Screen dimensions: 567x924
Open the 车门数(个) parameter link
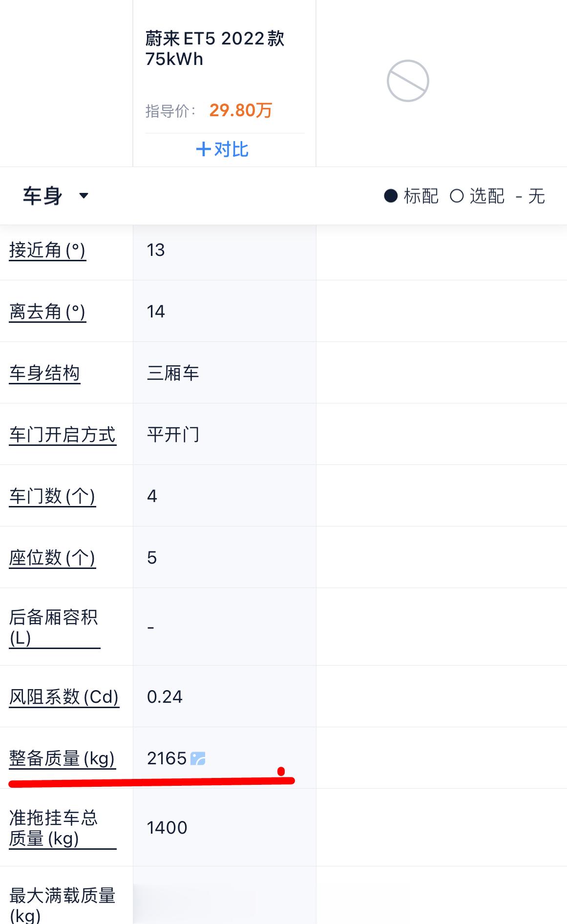pyautogui.click(x=52, y=496)
